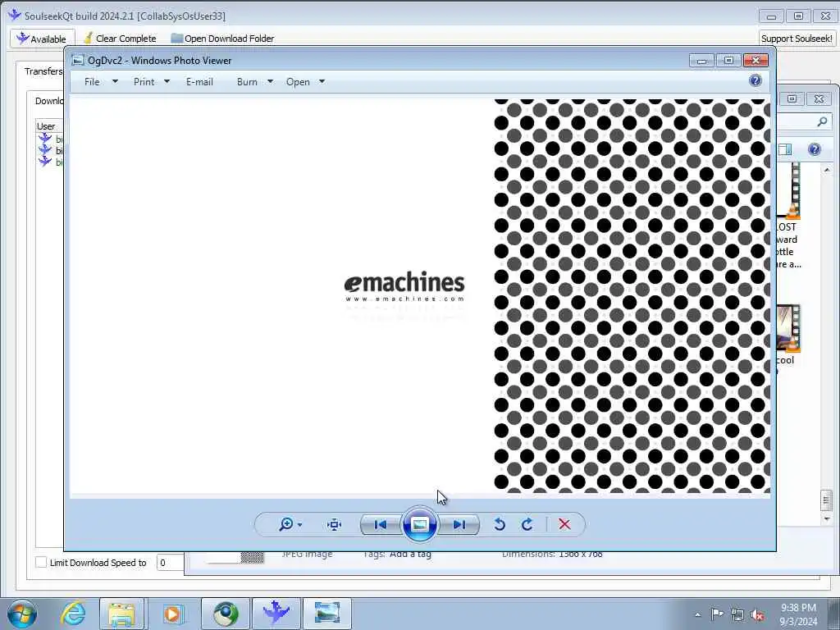Viewport: 840px width, 630px height.
Task: Open the Burn menu
Action: pyautogui.click(x=247, y=82)
